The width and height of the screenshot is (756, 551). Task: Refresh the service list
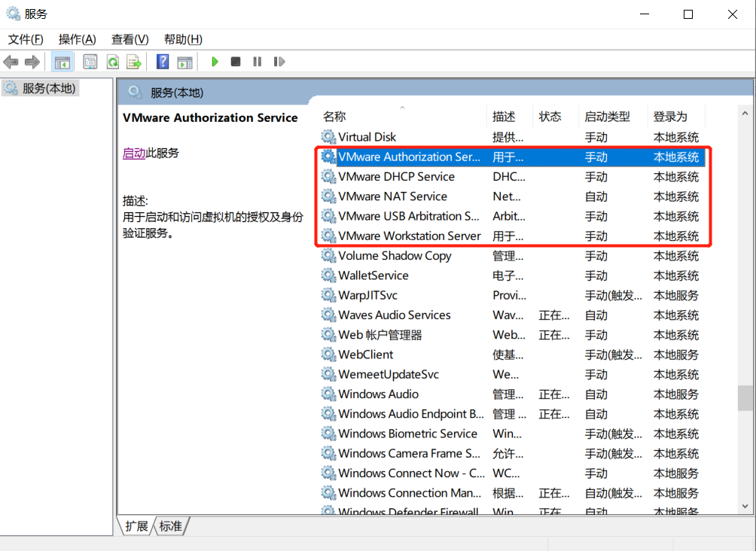click(112, 62)
